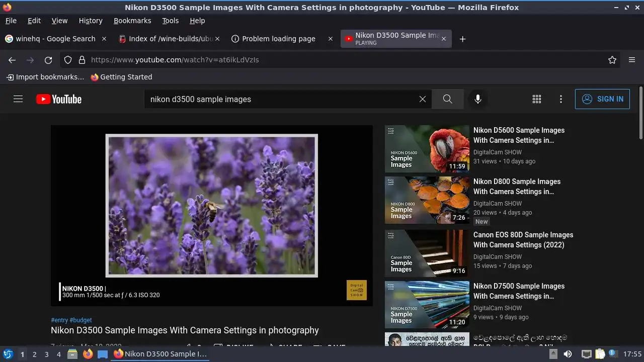Viewport: 644px width, 362px height.
Task: Start voice search with the microphone
Action: pos(478,99)
